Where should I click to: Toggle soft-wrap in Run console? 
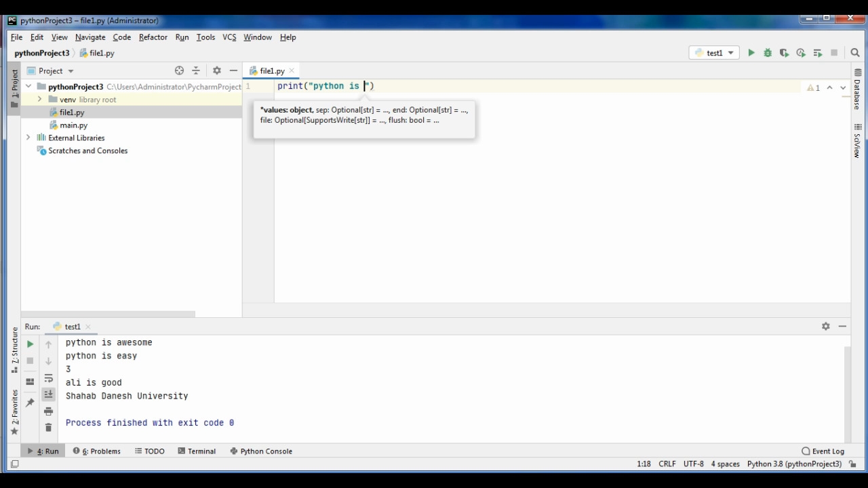[48, 378]
